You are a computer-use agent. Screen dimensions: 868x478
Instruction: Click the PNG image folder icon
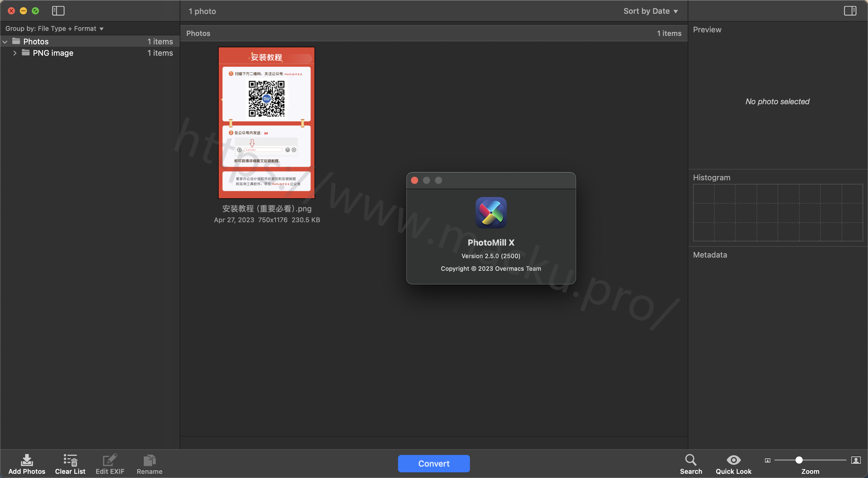26,52
